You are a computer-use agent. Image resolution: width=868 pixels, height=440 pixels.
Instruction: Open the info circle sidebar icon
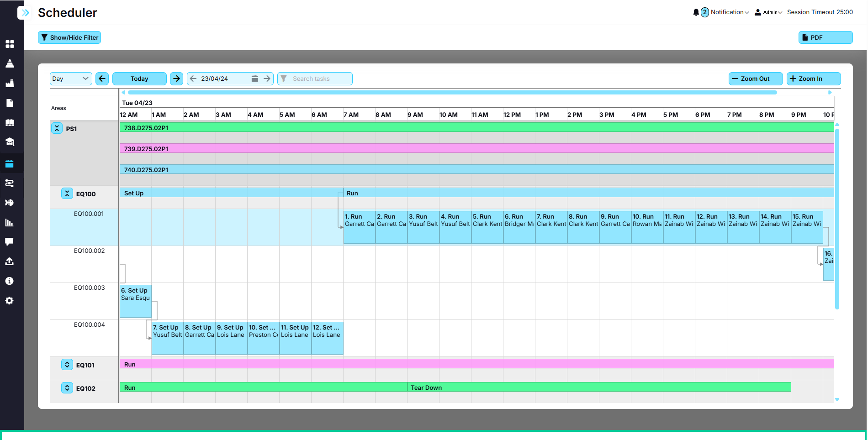click(x=10, y=281)
